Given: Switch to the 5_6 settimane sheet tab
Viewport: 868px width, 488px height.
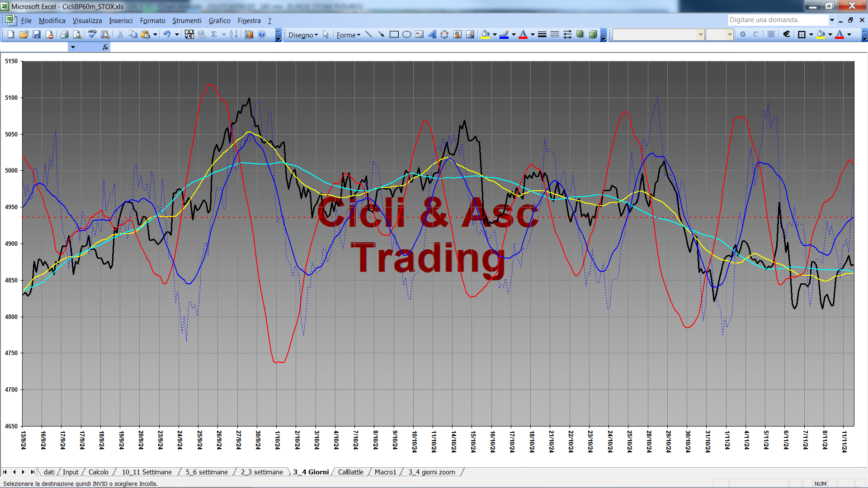Looking at the screenshot, I should tap(207, 472).
